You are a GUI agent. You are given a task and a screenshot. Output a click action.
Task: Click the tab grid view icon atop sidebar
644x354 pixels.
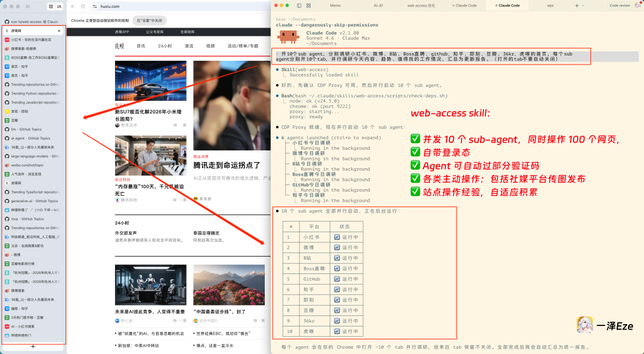pos(51,6)
